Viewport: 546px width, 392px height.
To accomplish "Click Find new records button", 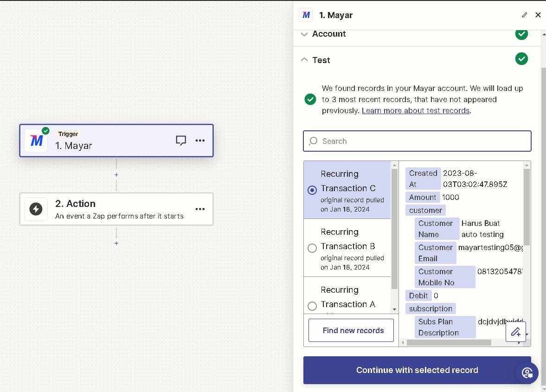I will 351,330.
